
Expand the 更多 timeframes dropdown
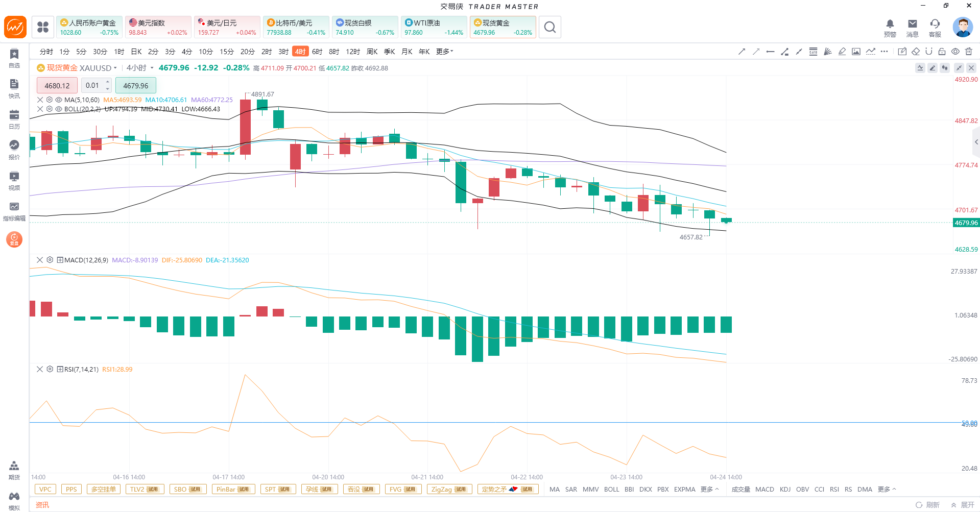click(444, 52)
